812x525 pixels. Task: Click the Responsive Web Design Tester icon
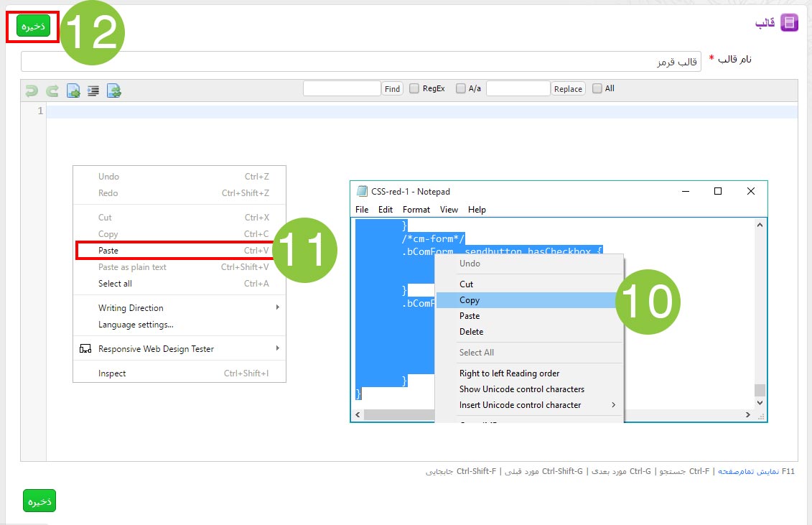(x=85, y=349)
